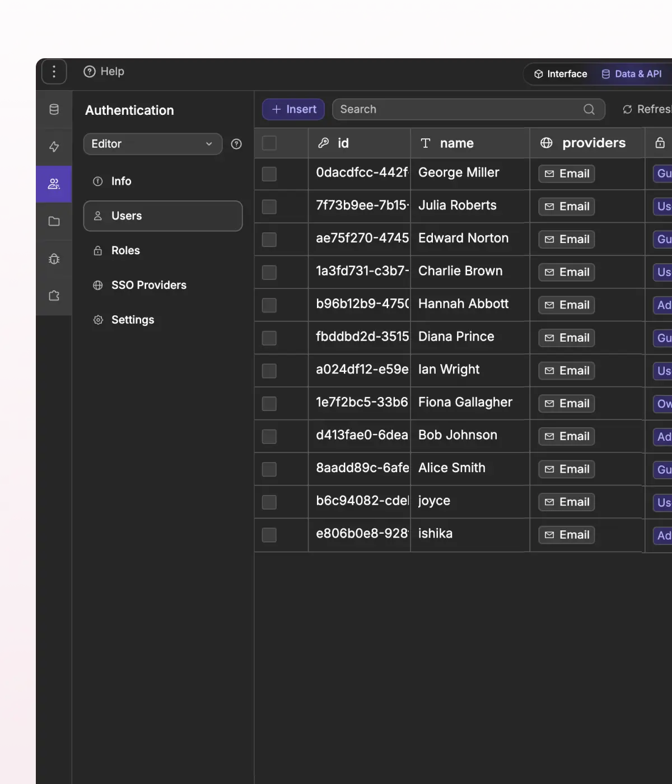
Task: Open the Roles menu item
Action: 163,251
